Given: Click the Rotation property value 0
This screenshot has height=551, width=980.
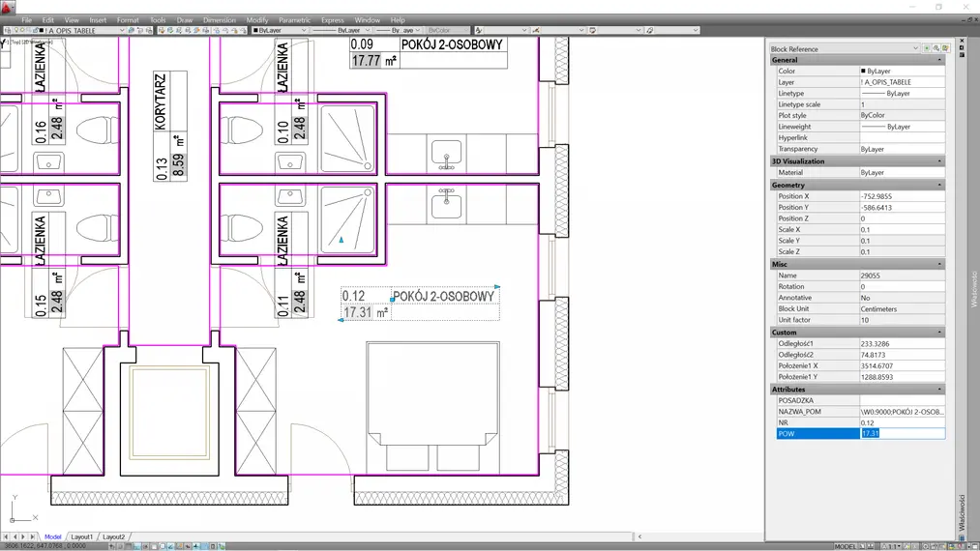Looking at the screenshot, I should pyautogui.click(x=903, y=287).
